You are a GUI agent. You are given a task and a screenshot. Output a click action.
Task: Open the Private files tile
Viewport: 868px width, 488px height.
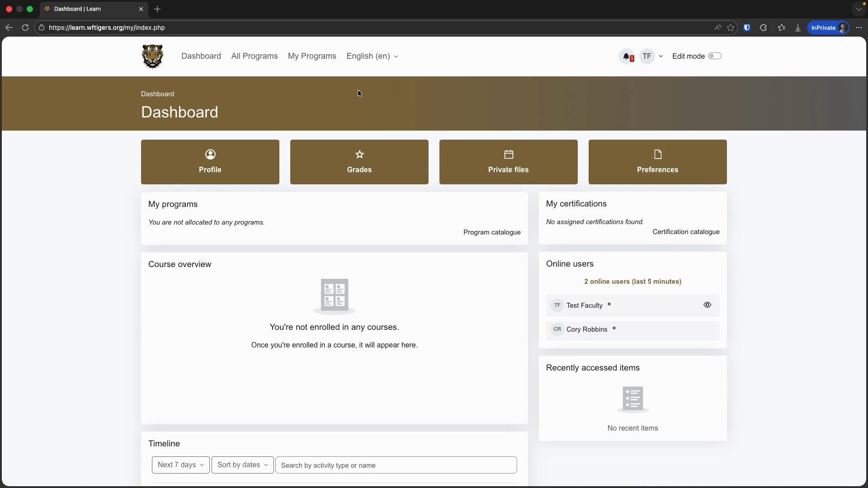click(x=508, y=162)
